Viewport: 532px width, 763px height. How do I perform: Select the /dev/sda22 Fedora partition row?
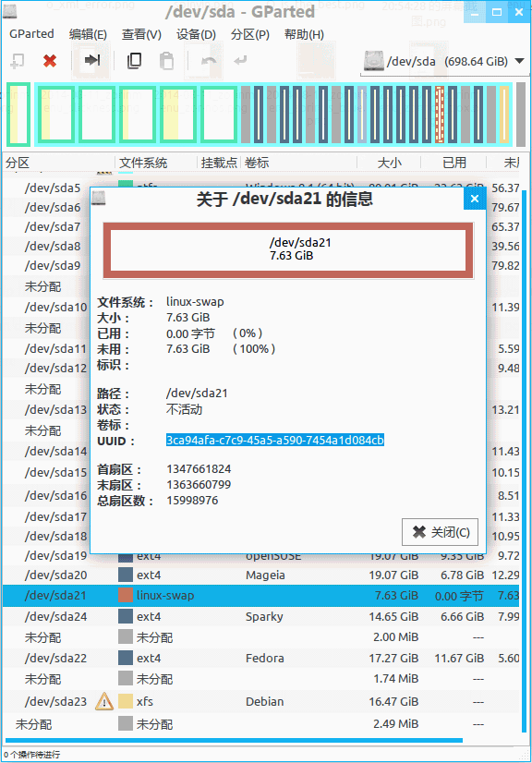click(260, 658)
